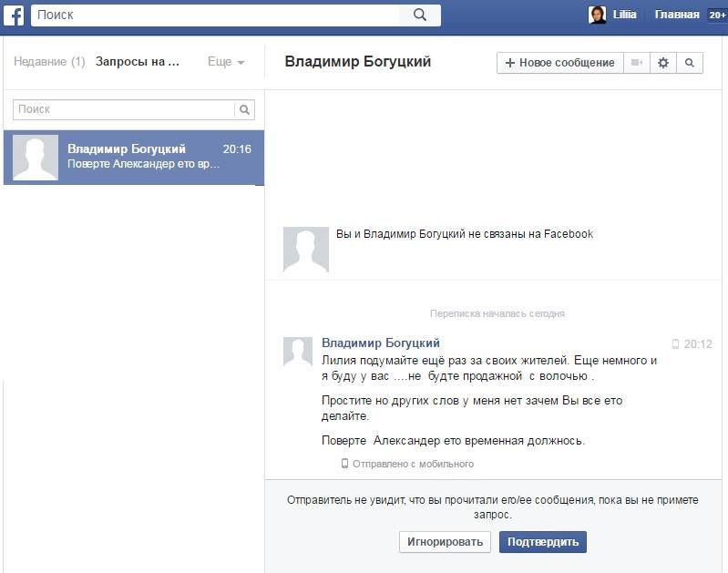Expand the Еще dropdown menu
728x573 pixels.
click(x=226, y=62)
